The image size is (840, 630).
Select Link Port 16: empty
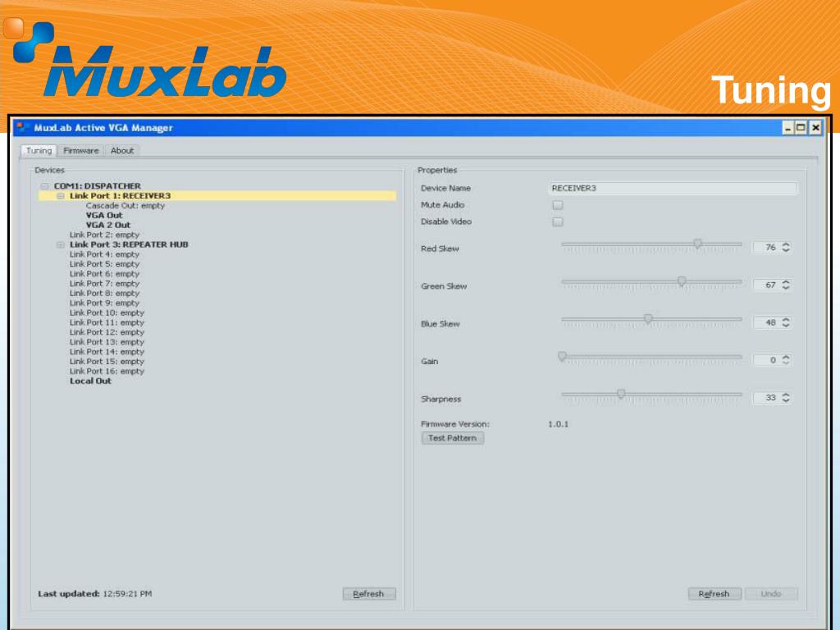tap(107, 372)
